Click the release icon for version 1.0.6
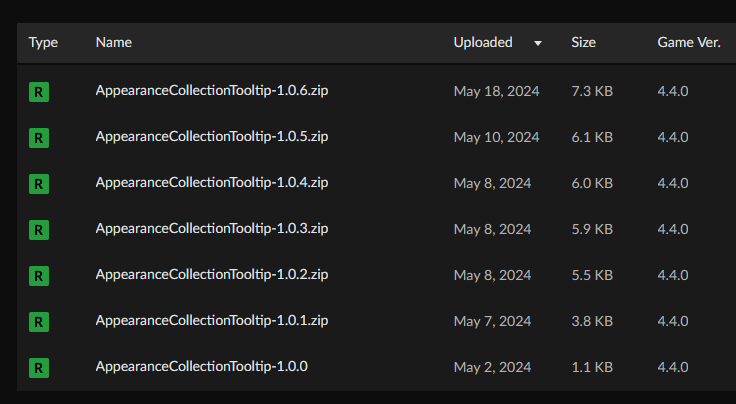The width and height of the screenshot is (736, 404). [39, 92]
